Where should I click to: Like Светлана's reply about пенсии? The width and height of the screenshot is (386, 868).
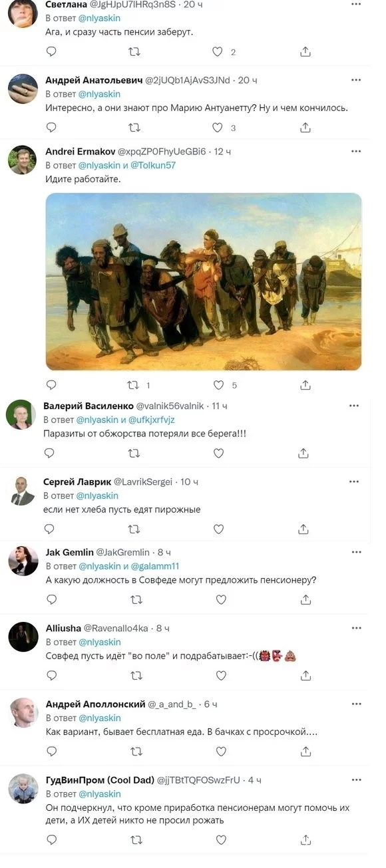[x=216, y=52]
